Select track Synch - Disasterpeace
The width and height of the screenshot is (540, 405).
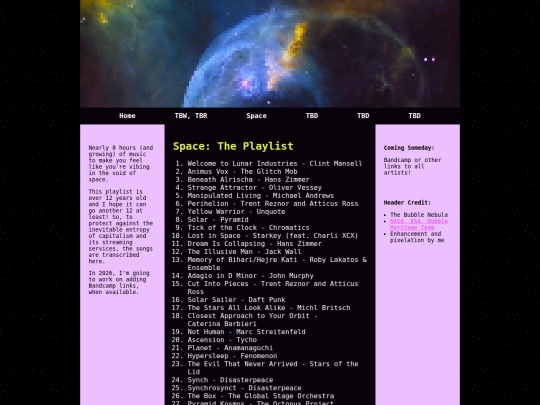coord(230,380)
